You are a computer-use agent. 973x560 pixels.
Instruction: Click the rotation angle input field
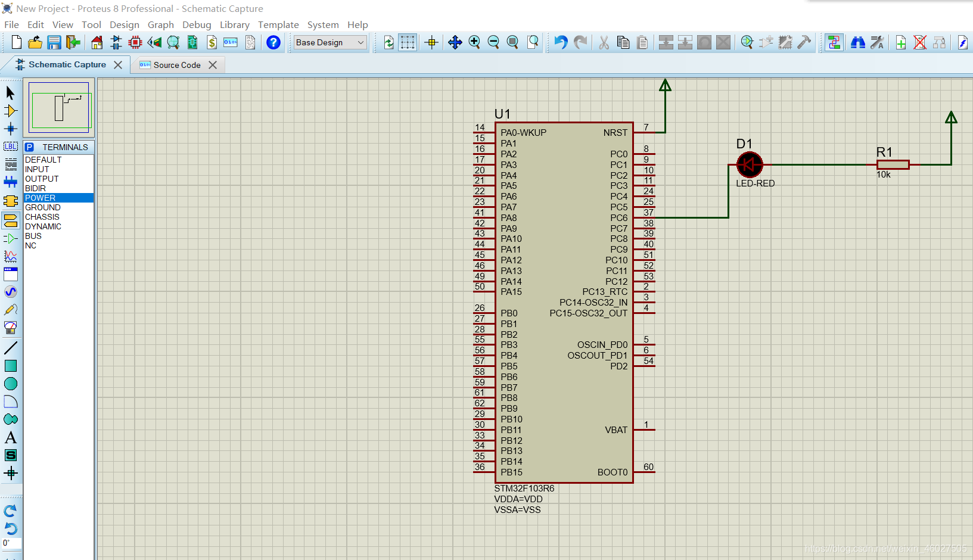[11, 543]
